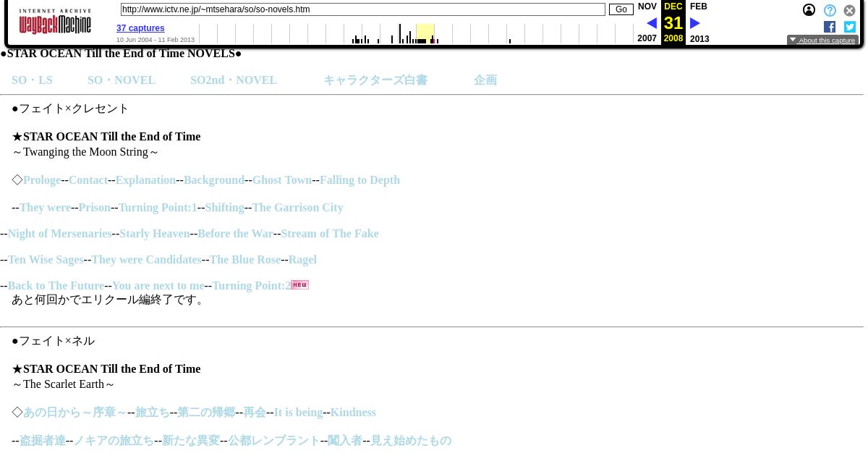The height and width of the screenshot is (456, 868).
Task: Open the キャラクターズ白書 tab
Action: pyautogui.click(x=375, y=80)
